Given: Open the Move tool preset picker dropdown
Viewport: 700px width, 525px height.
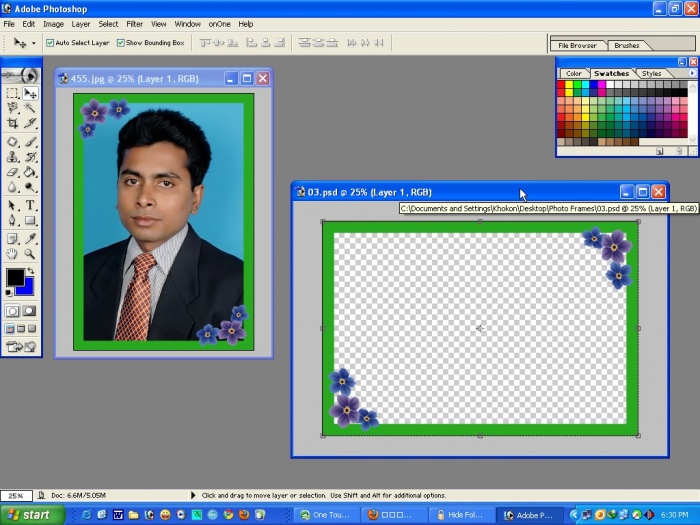Looking at the screenshot, I should [33, 43].
